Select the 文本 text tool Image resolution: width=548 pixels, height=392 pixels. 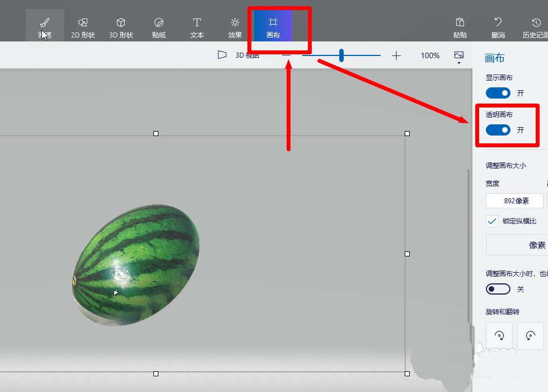(x=197, y=27)
